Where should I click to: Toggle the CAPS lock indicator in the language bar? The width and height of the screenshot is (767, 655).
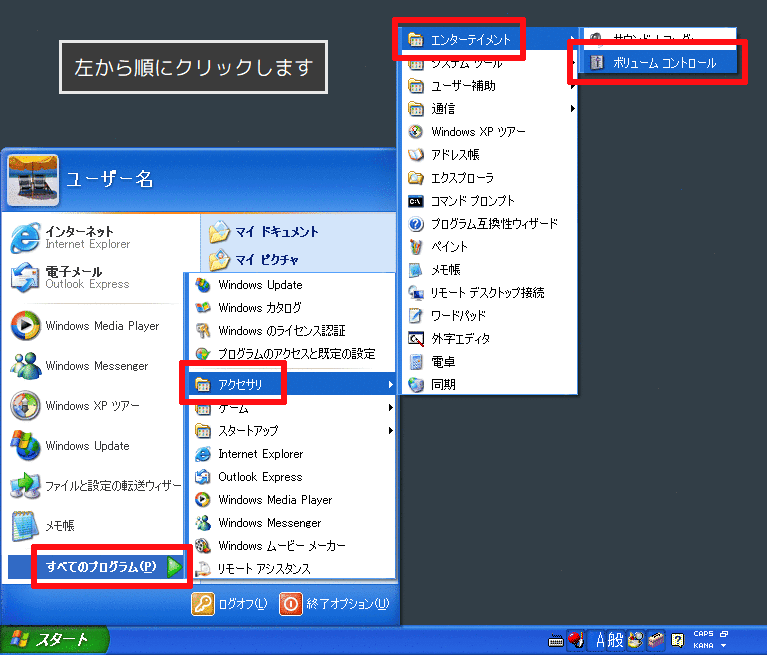pos(703,634)
